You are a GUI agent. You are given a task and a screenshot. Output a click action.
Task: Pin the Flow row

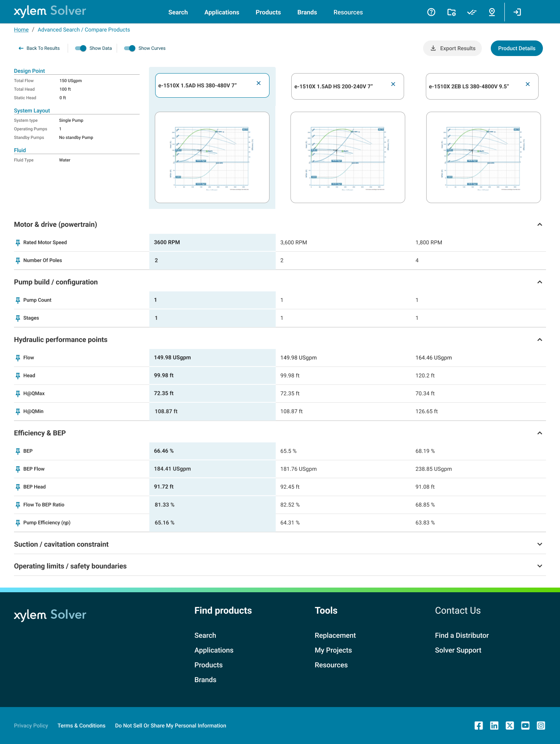[x=17, y=358]
